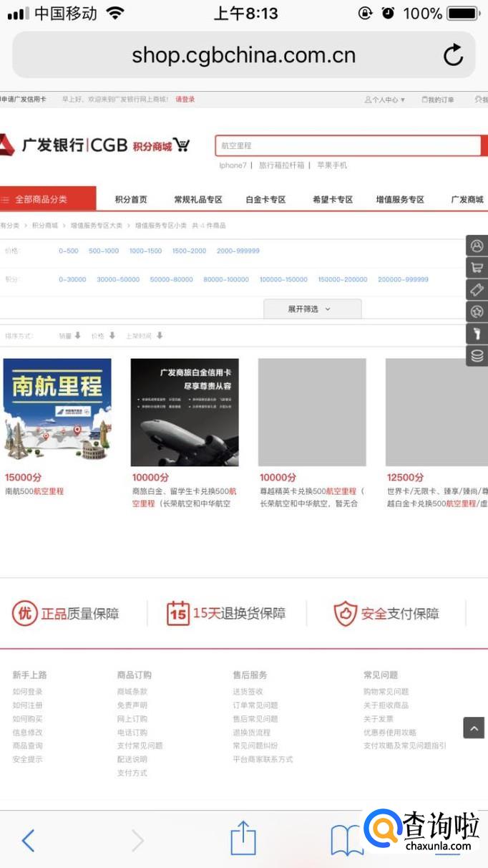Select the 30000-50000 points range filter

tap(118, 279)
